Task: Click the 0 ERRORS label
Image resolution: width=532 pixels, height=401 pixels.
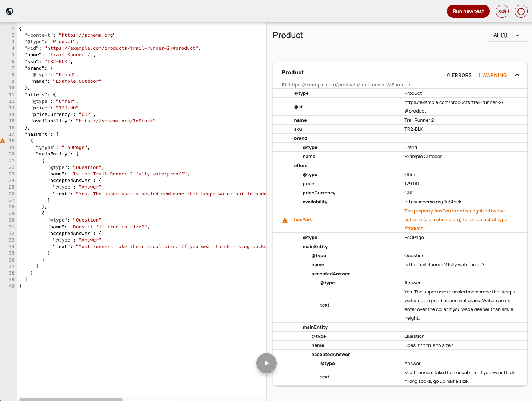Action: click(459, 75)
